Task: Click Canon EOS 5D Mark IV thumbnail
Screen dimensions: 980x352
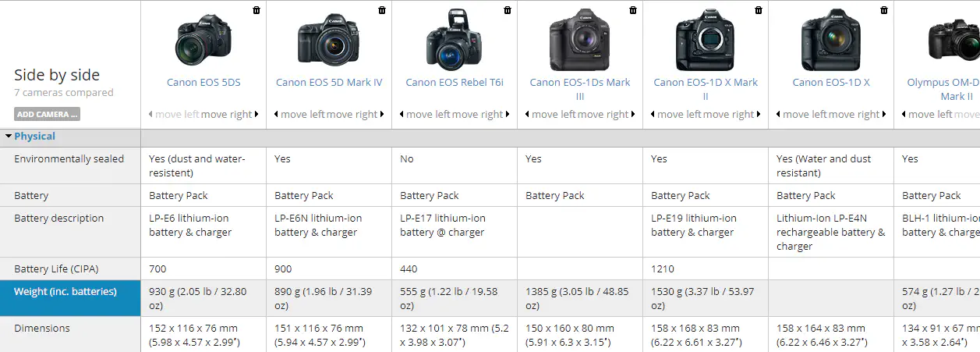Action: [x=328, y=40]
